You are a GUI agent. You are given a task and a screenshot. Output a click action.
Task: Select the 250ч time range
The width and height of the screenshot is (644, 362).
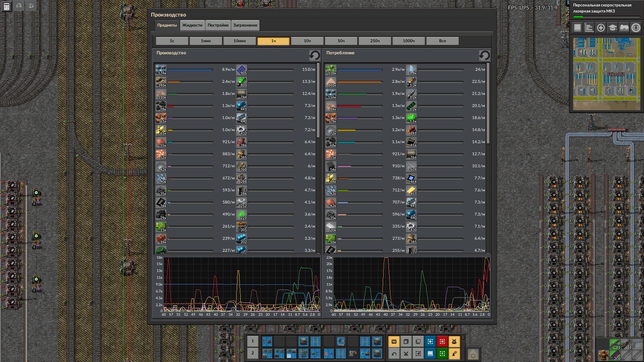point(375,41)
